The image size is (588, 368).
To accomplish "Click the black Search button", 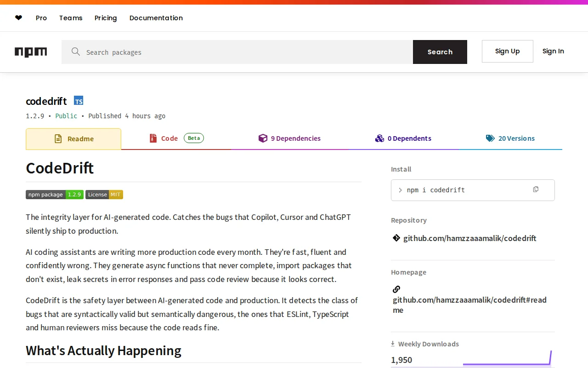I will [x=440, y=52].
